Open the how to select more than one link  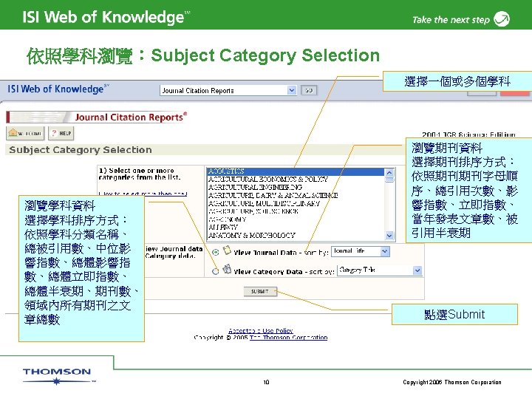coord(143,194)
